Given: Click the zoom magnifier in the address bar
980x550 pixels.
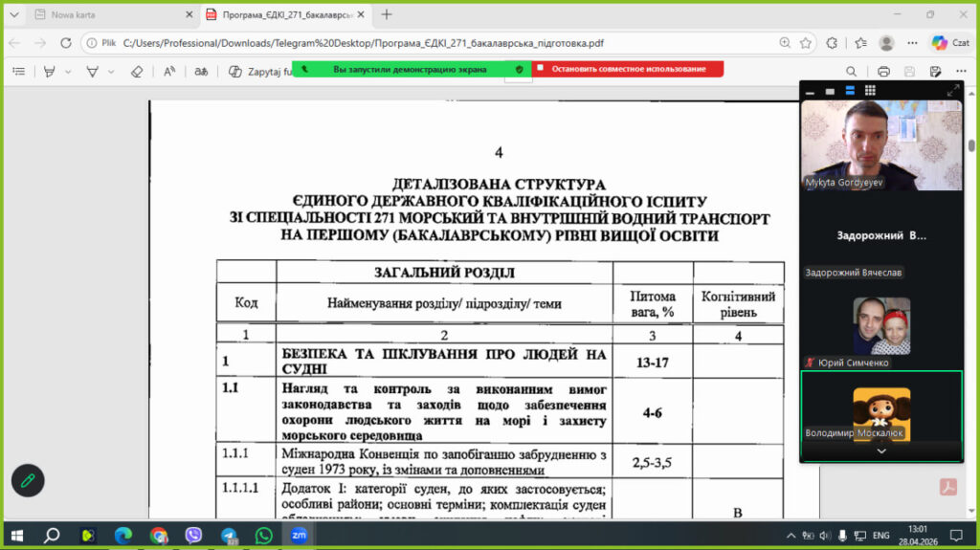Looking at the screenshot, I should point(785,42).
